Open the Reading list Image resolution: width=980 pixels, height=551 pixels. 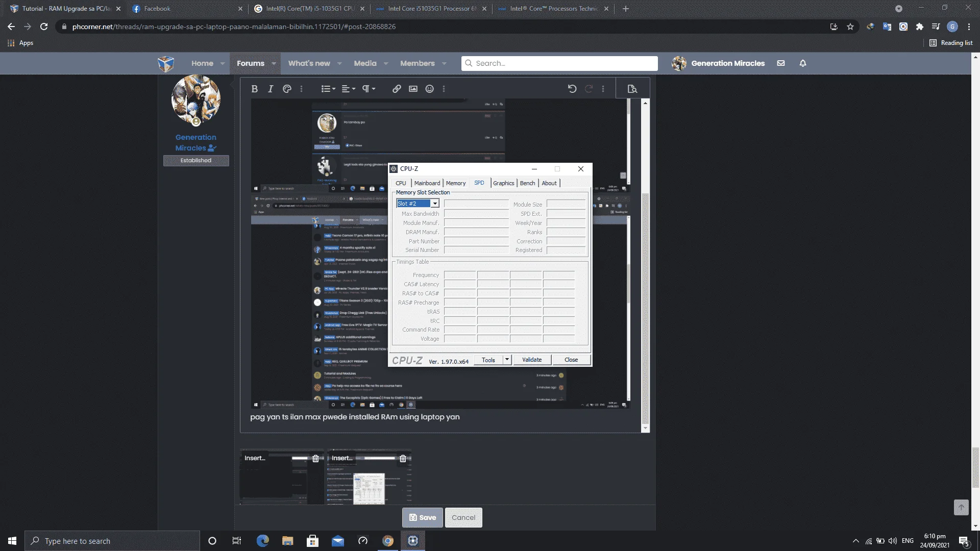[951, 43]
